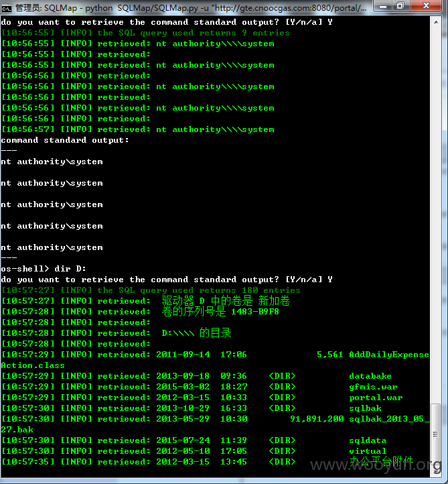Click the file size '5,561'
Screen dimensions: 448x484
(x=330, y=355)
